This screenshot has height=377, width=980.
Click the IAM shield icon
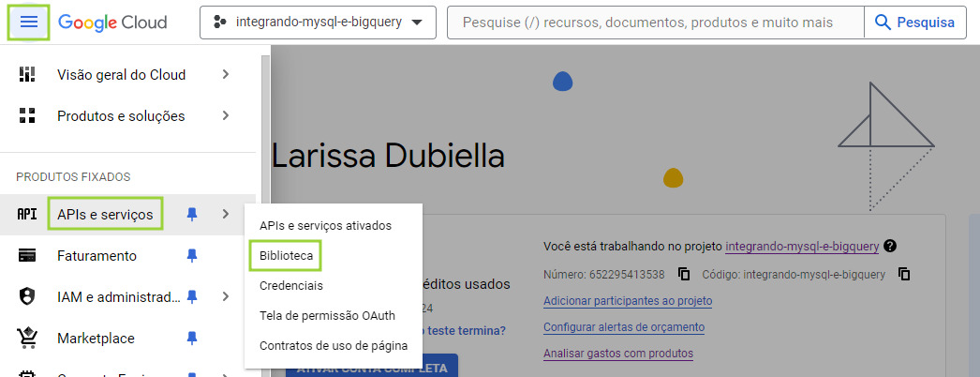(27, 297)
